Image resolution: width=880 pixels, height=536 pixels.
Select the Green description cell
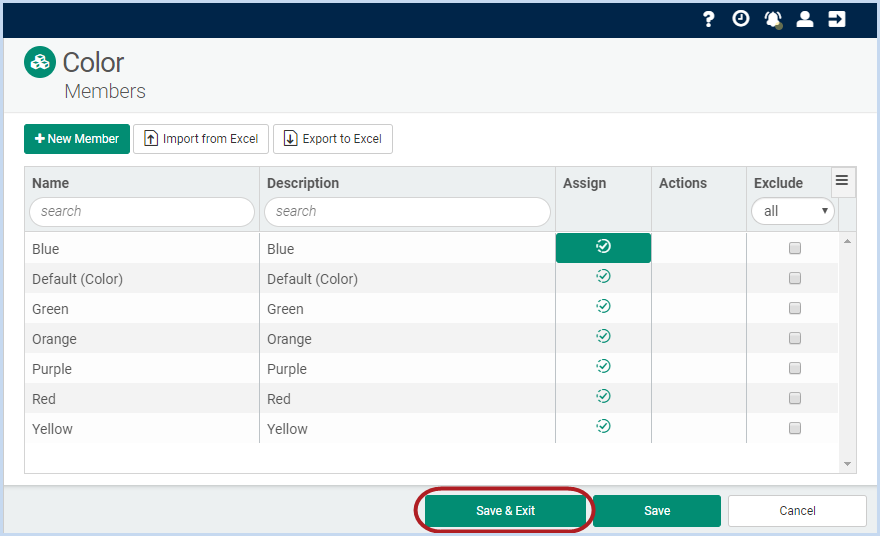[407, 308]
